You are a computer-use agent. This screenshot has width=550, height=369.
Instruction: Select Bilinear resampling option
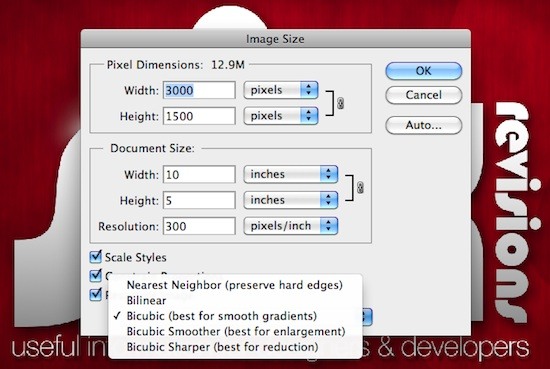click(235, 300)
